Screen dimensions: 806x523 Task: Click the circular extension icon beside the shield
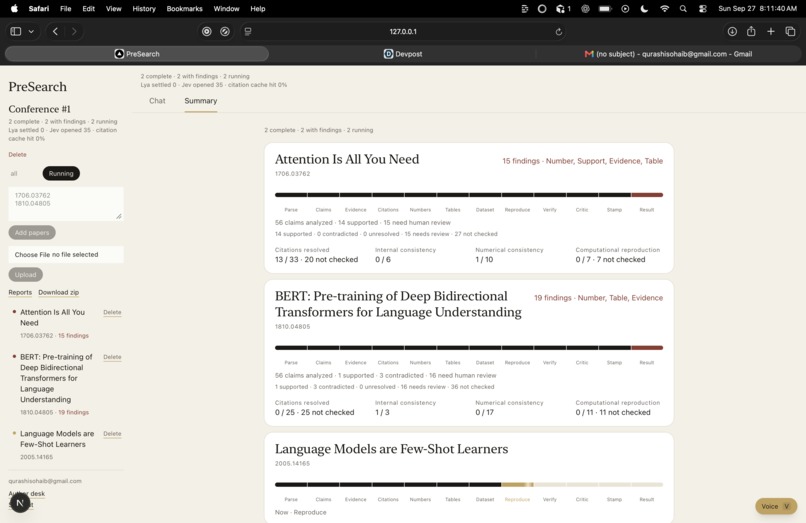[225, 31]
